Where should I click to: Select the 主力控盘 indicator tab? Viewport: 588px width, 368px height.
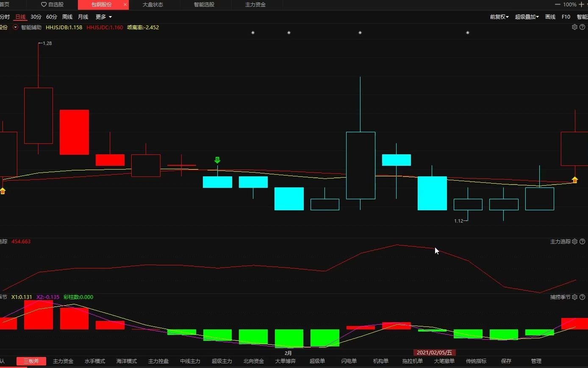(158, 361)
